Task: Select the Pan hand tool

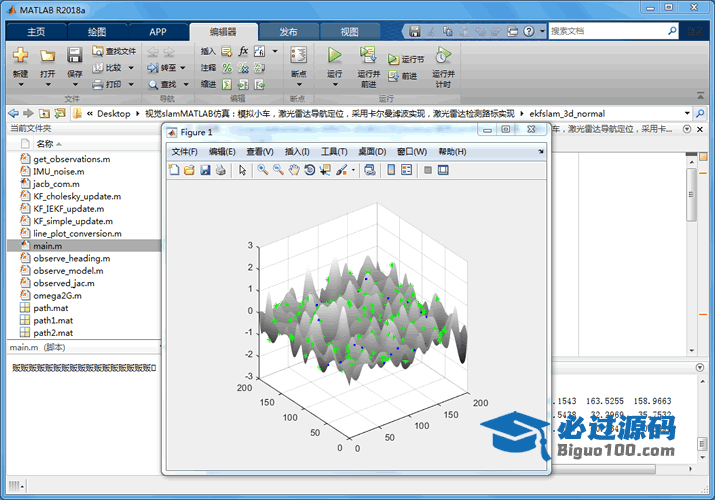Action: tap(294, 170)
